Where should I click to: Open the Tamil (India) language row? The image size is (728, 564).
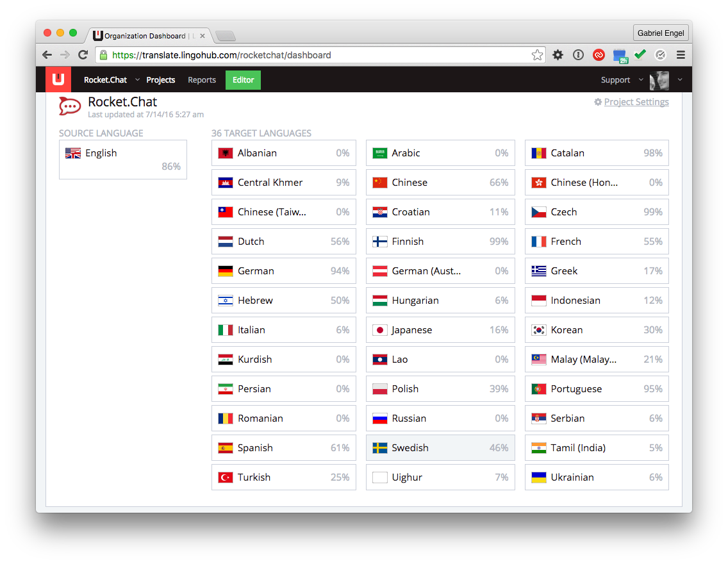[597, 447]
